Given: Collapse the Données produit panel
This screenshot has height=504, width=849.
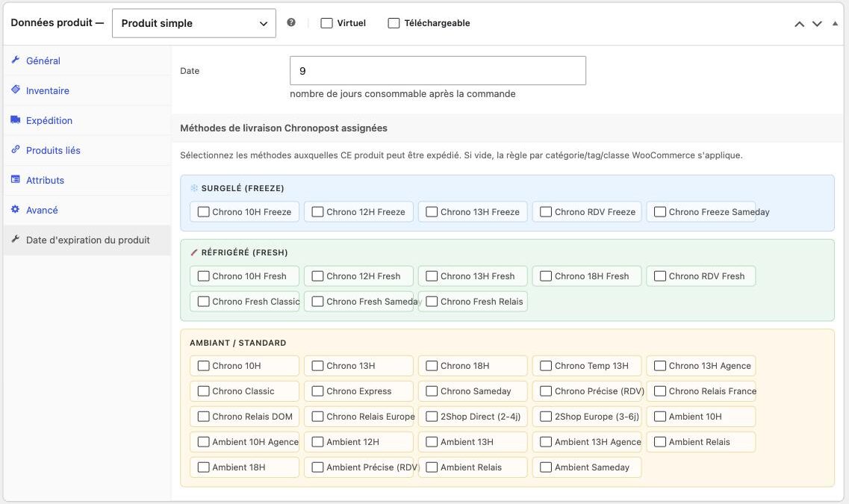Looking at the screenshot, I should click(x=835, y=24).
